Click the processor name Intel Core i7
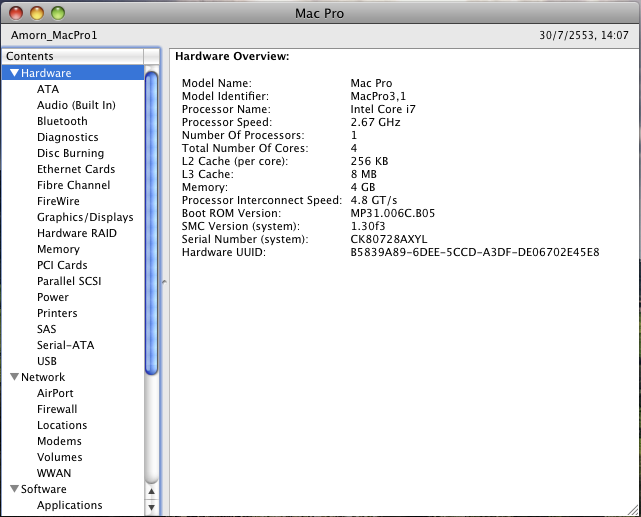The height and width of the screenshot is (517, 641). click(x=383, y=109)
